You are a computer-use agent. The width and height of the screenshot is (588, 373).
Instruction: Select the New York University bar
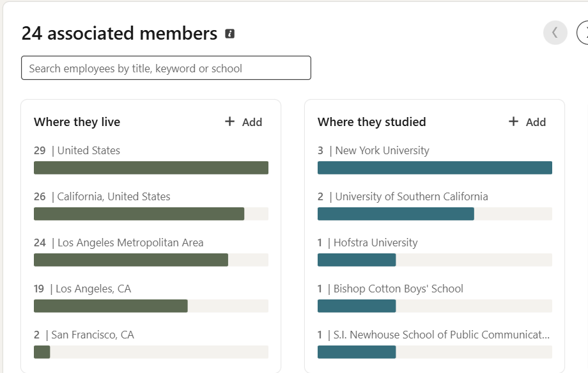click(x=435, y=168)
